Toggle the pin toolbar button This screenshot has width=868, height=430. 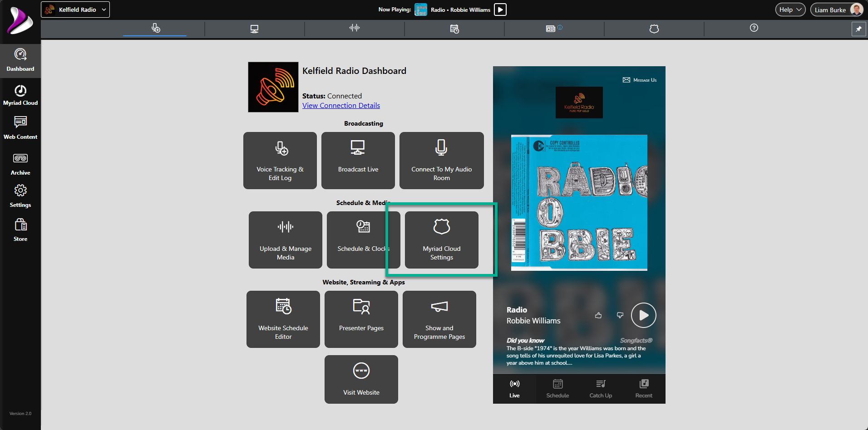tap(858, 29)
